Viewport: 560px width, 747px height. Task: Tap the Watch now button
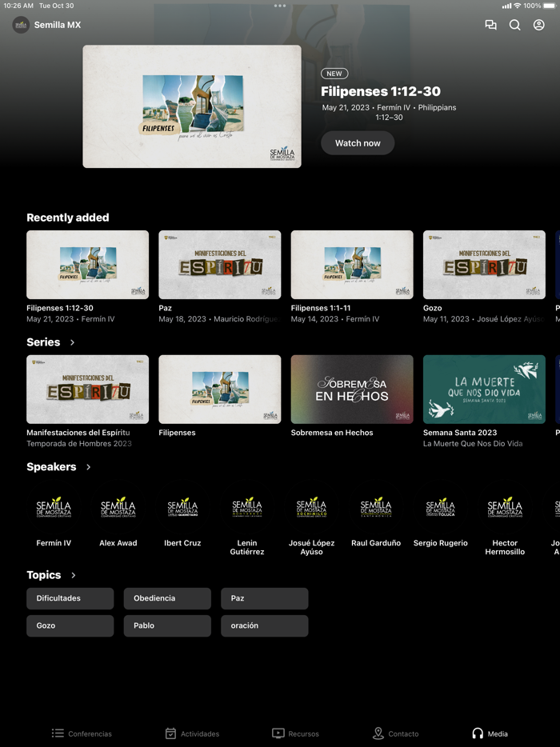pyautogui.click(x=358, y=143)
